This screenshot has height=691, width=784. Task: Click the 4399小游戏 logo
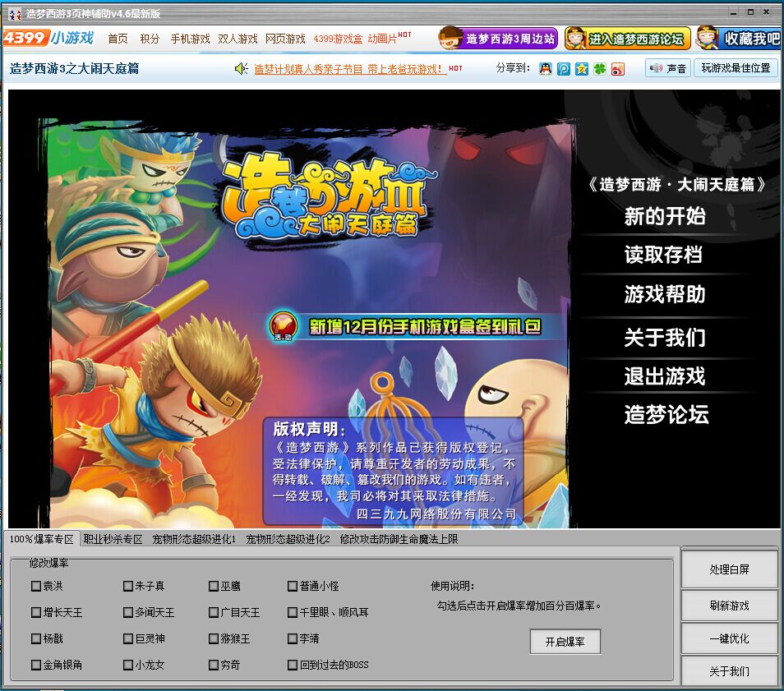click(48, 39)
